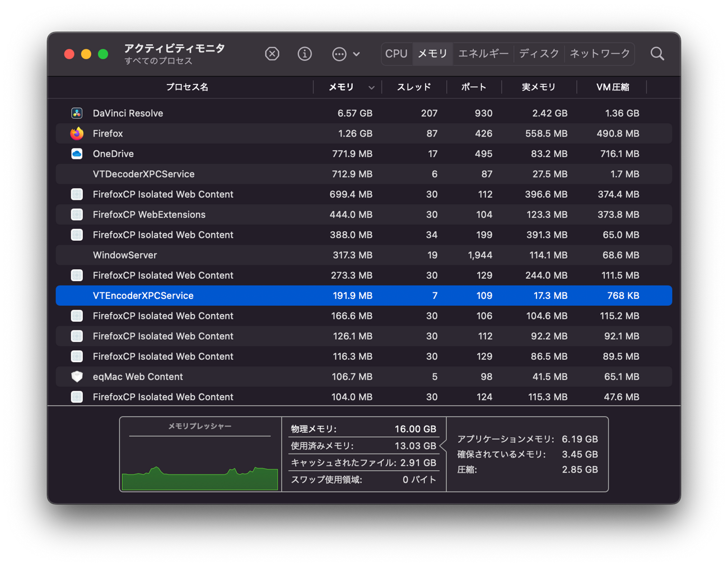Click the 物理メモリ 16.00 GB value
This screenshot has width=728, height=566.
(415, 429)
